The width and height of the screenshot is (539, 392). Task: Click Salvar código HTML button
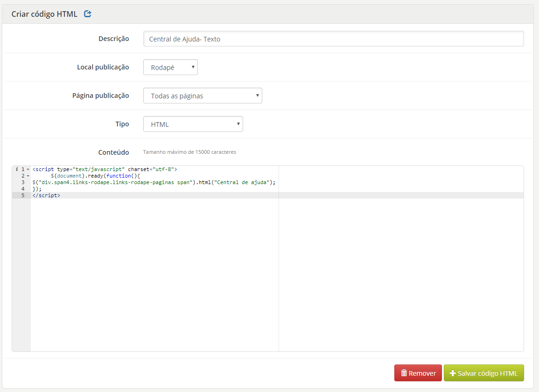483,373
